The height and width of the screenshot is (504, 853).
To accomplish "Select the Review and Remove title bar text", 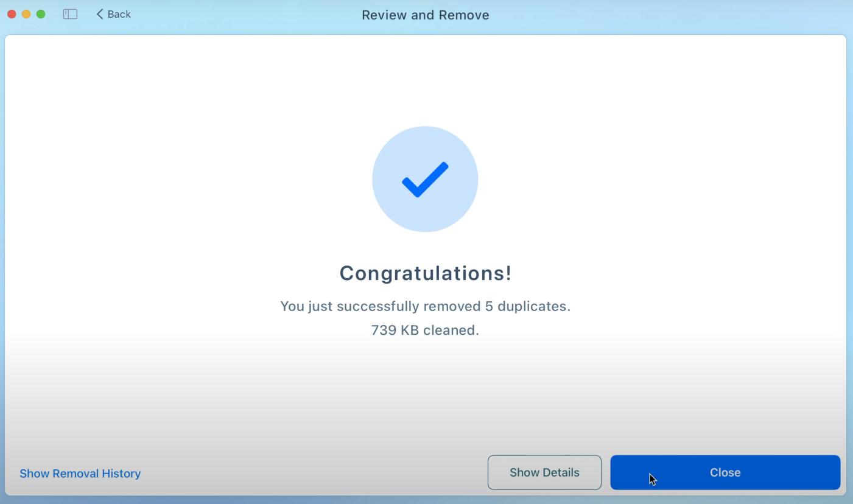I will 425,15.
